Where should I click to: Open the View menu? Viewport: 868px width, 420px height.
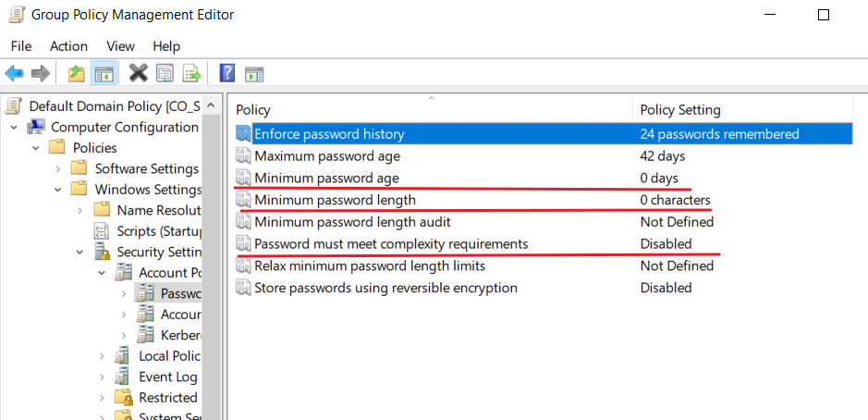click(121, 46)
